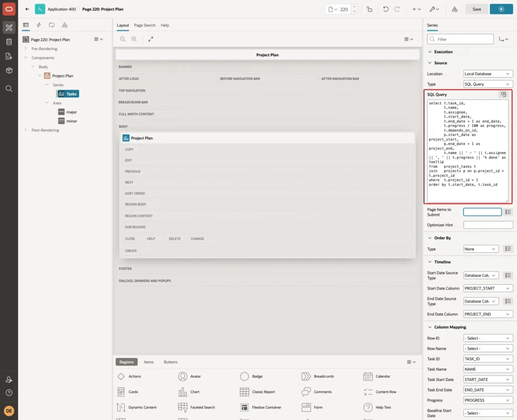Image resolution: width=517 pixels, height=420 pixels.
Task: Click the Page Items to Submit field
Action: (x=482, y=212)
